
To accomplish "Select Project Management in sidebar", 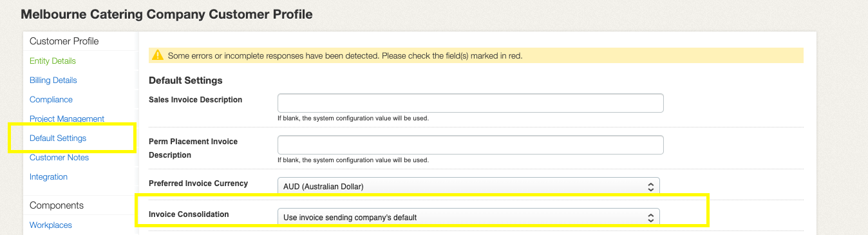I will pyautogui.click(x=67, y=118).
